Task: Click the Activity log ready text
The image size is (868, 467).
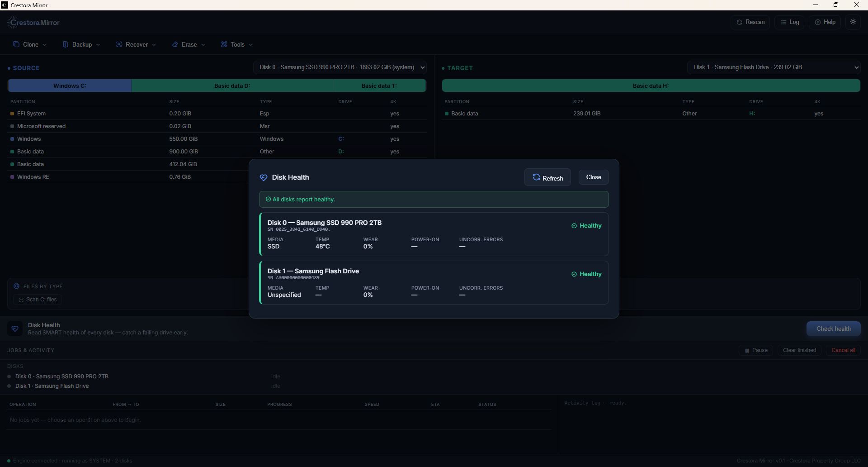Action: tap(595, 403)
